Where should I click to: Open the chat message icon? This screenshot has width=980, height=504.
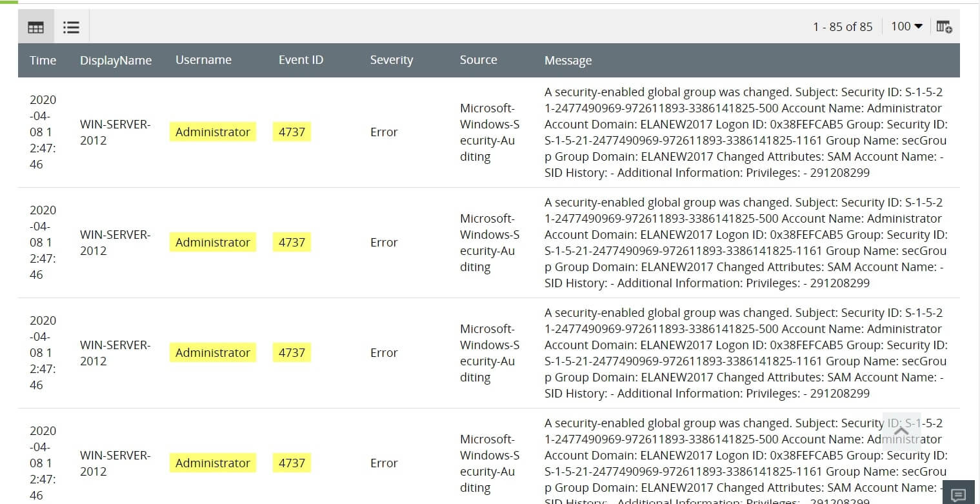(958, 494)
